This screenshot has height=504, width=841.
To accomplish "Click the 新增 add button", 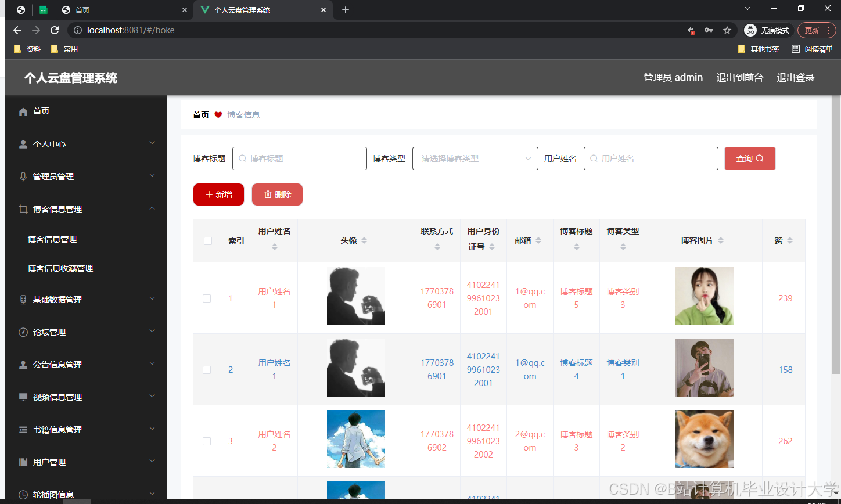I will click(x=218, y=195).
